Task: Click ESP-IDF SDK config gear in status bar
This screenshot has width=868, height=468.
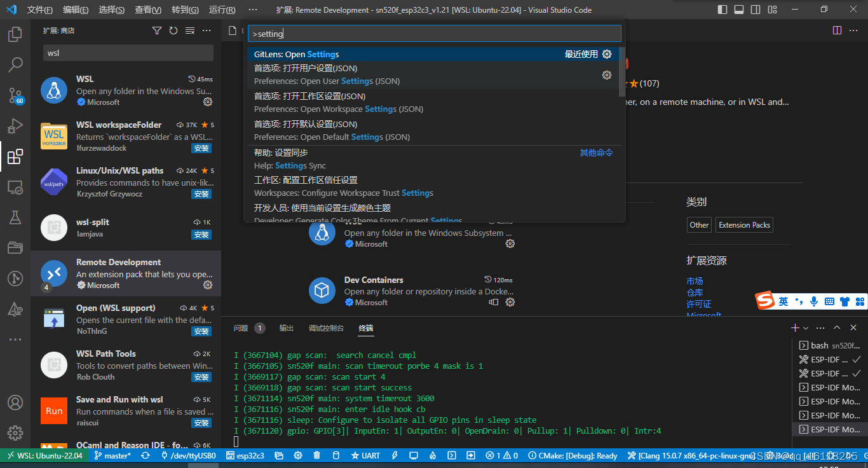Action: (x=298, y=455)
